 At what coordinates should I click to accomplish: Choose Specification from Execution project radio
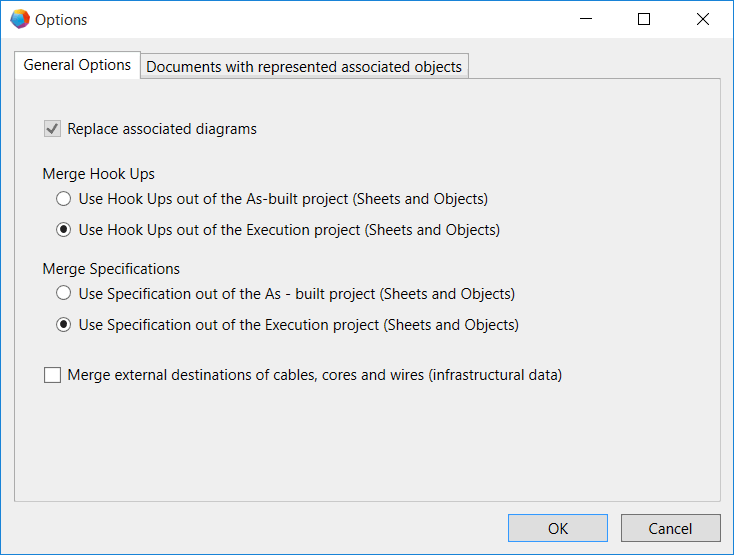pos(64,325)
